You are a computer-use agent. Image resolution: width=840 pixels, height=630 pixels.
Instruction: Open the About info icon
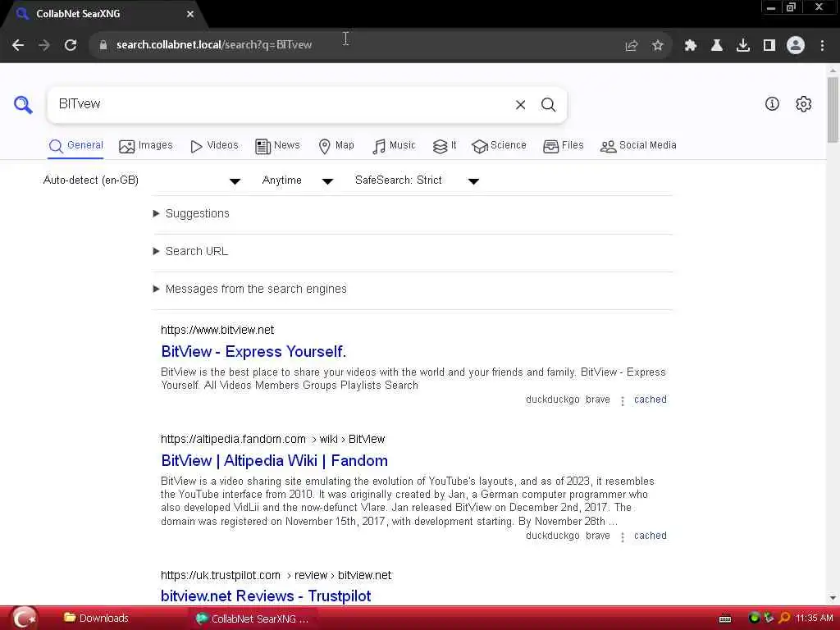click(772, 104)
